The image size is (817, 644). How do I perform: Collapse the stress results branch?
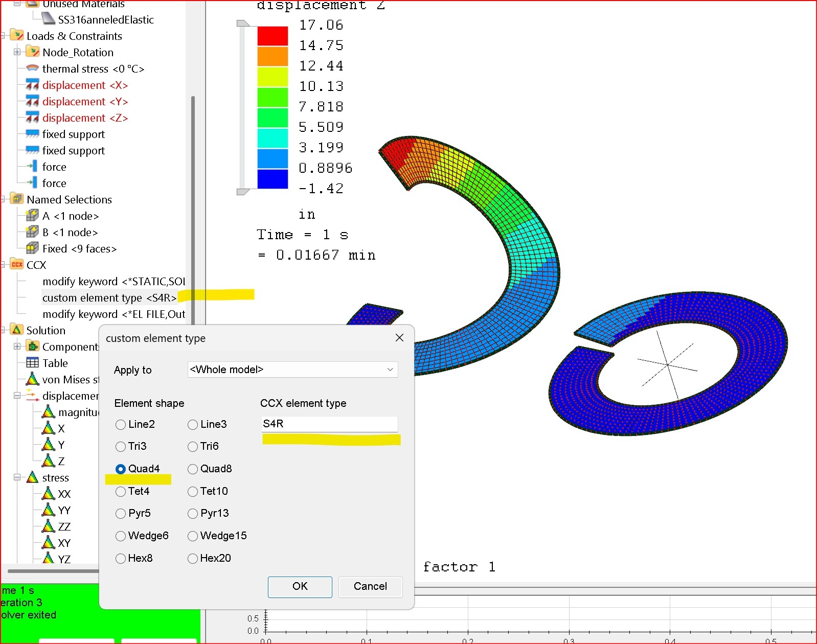pos(17,477)
